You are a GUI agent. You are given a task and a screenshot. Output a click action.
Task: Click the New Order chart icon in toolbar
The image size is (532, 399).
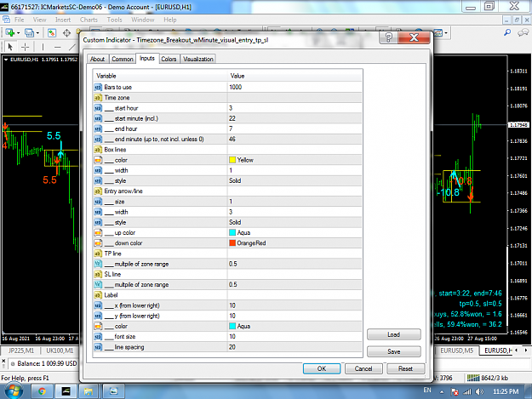[x=9, y=33]
